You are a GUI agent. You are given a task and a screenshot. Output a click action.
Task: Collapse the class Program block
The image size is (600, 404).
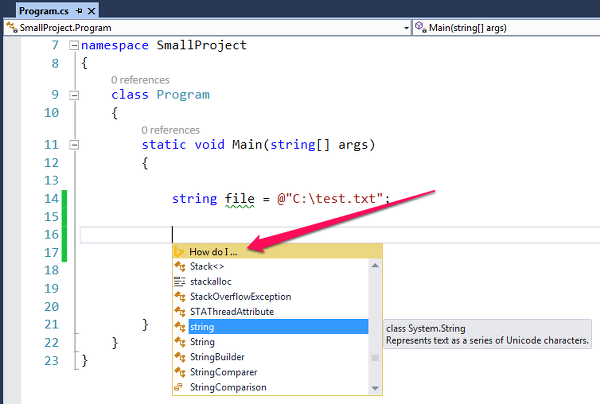[74, 95]
